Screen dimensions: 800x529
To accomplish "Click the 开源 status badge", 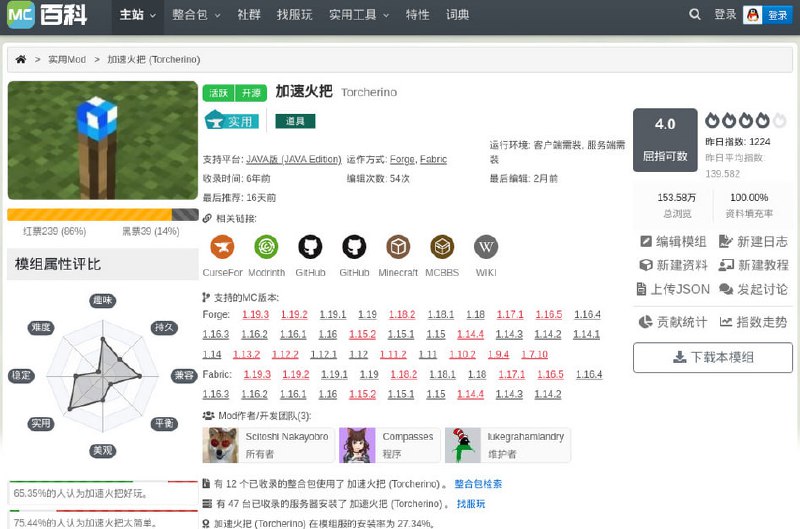I will (251, 93).
